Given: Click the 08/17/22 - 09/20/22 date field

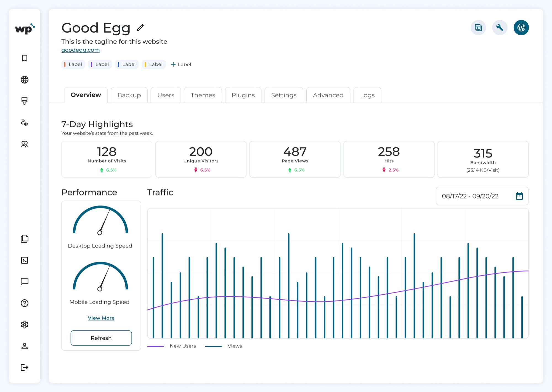Looking at the screenshot, I should [482, 196].
